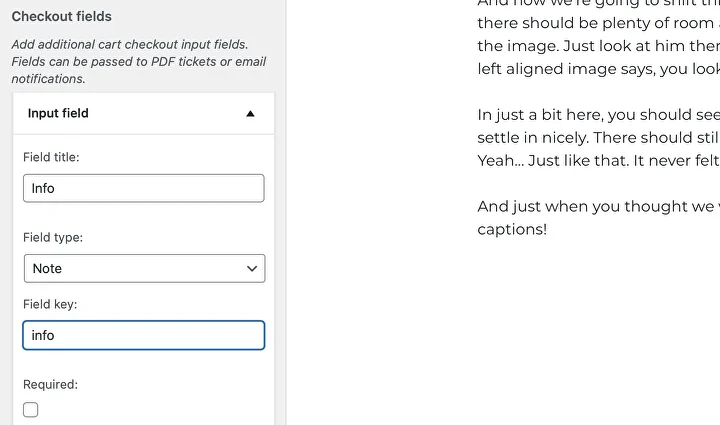This screenshot has width=720, height=425.
Task: Select the "Note" value in Field type
Action: [x=47, y=268]
